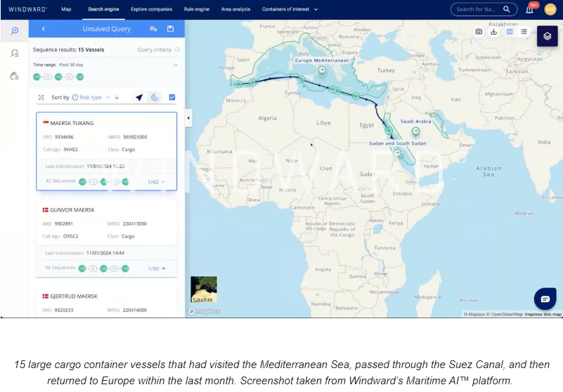
Task: Open notifications bell
Action: pyautogui.click(x=529, y=10)
